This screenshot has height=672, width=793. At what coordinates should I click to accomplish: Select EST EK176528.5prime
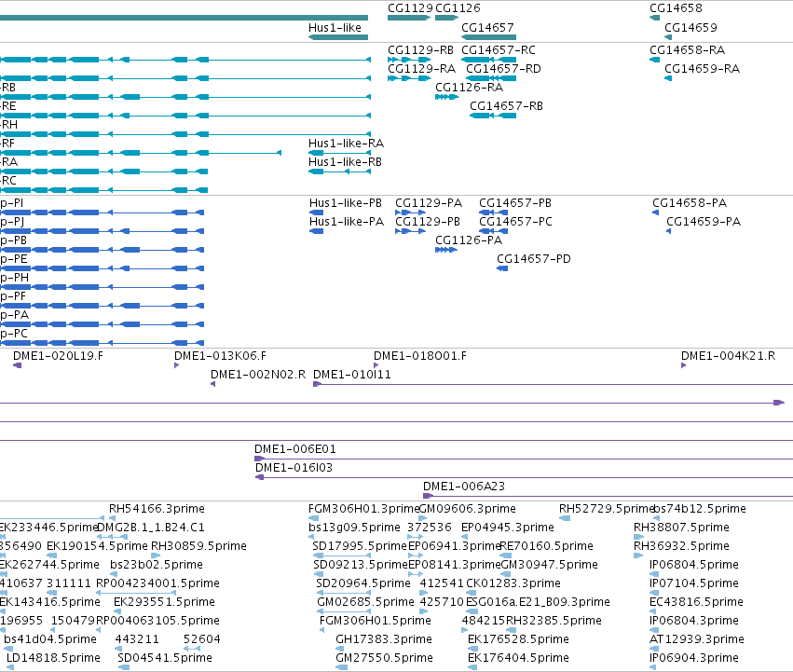(x=518, y=639)
